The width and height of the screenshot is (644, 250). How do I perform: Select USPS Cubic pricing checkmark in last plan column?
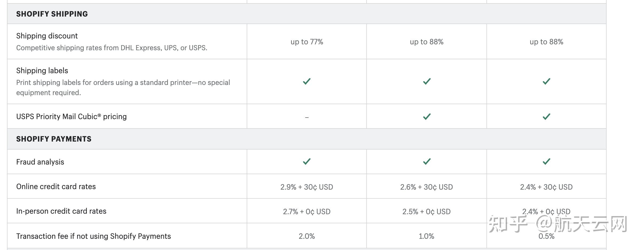[x=546, y=116]
